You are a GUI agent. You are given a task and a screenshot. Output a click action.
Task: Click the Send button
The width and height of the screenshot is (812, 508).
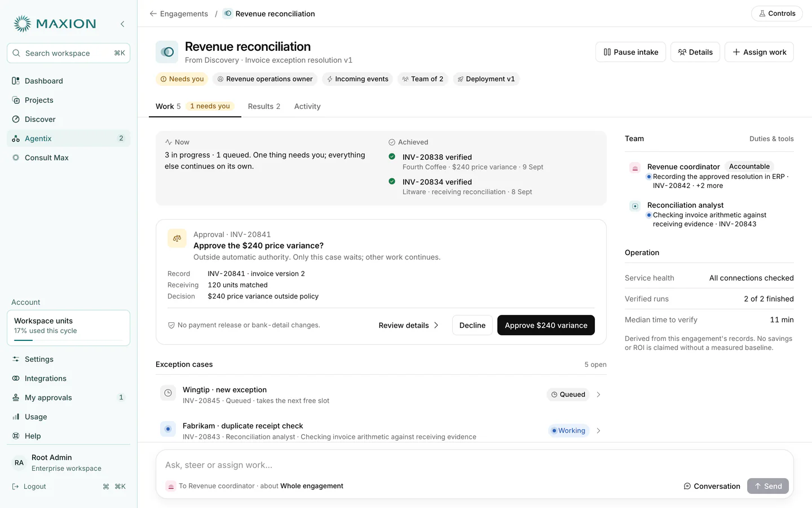(x=768, y=486)
